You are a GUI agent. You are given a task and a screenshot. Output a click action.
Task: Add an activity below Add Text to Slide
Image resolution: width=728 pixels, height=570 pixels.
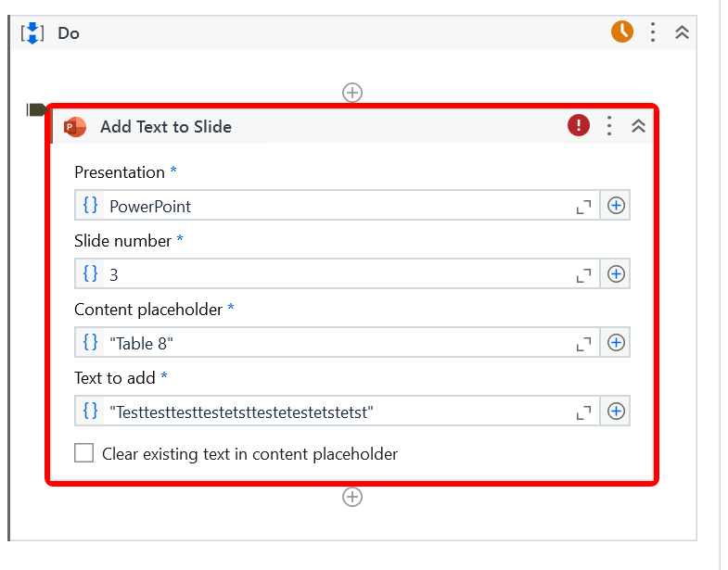pos(352,497)
